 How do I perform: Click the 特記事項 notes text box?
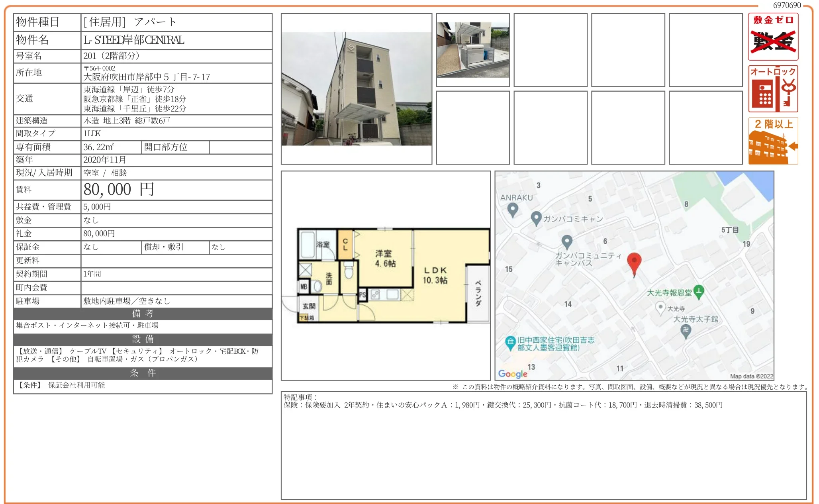[543, 445]
